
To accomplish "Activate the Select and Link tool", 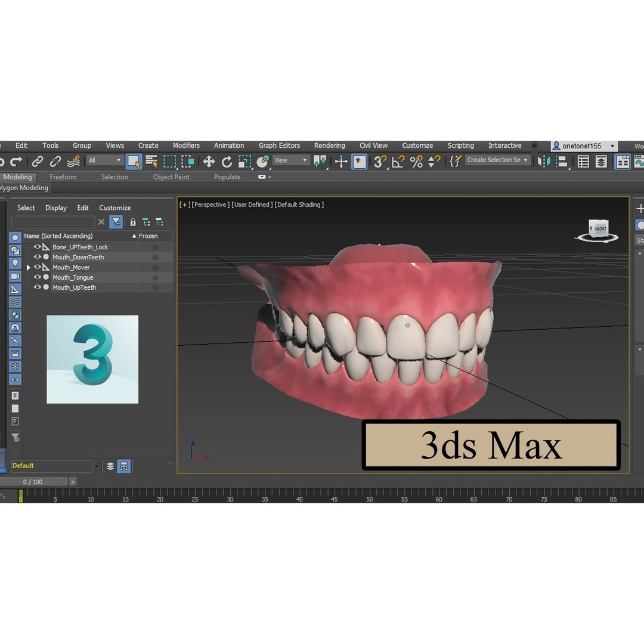I will (x=38, y=162).
